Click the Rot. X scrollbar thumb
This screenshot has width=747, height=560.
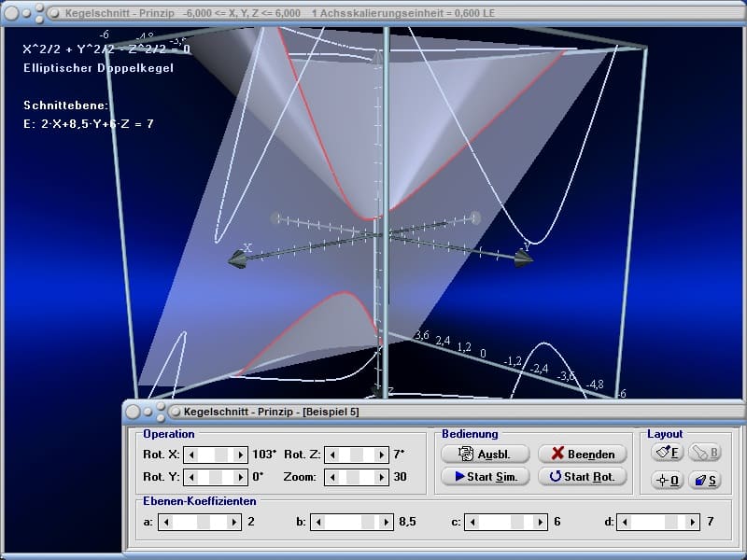[x=221, y=455]
